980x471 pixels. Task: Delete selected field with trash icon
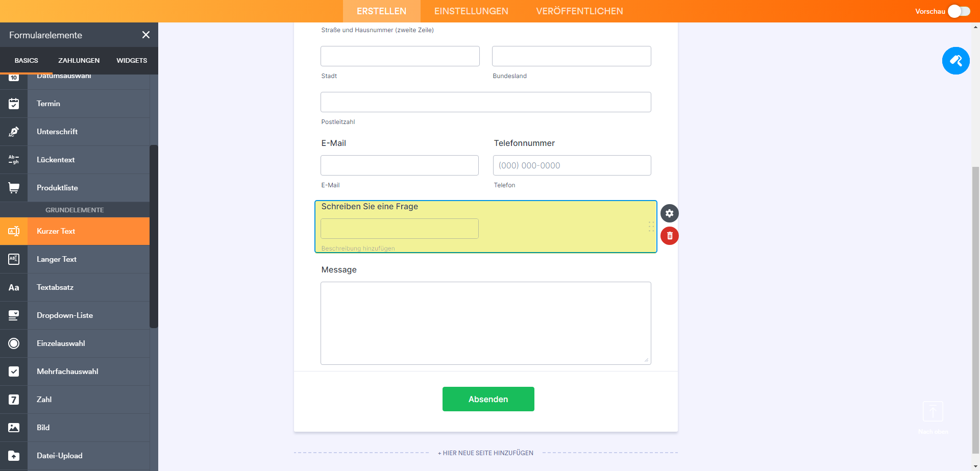[x=670, y=236]
